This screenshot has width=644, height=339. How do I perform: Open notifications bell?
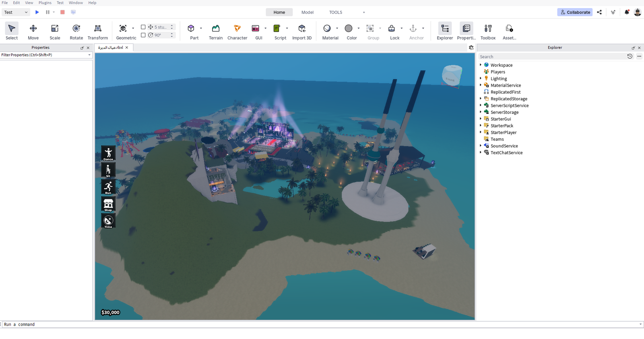pos(627,12)
